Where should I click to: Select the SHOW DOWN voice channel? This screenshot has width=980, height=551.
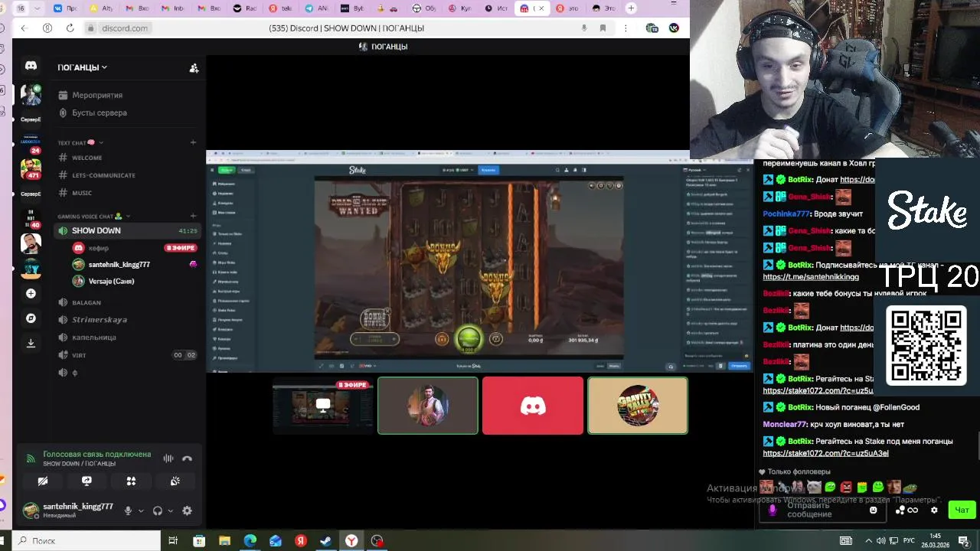tap(127, 230)
